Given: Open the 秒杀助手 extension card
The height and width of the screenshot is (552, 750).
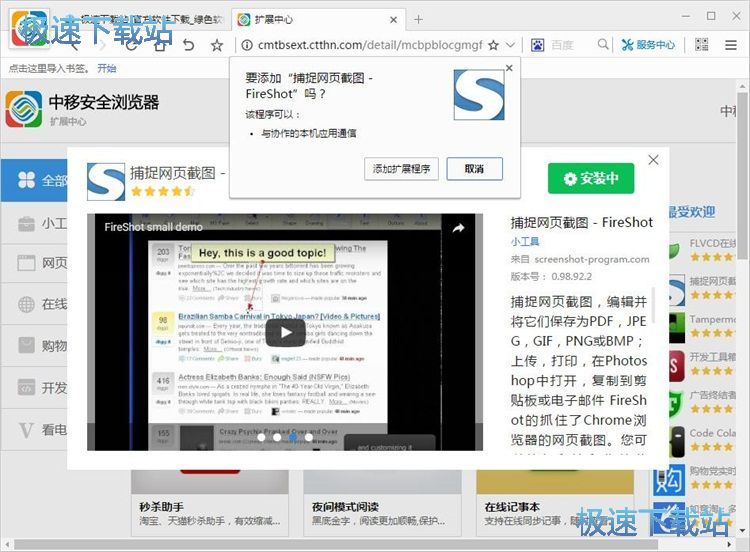Looking at the screenshot, I should click(x=210, y=503).
